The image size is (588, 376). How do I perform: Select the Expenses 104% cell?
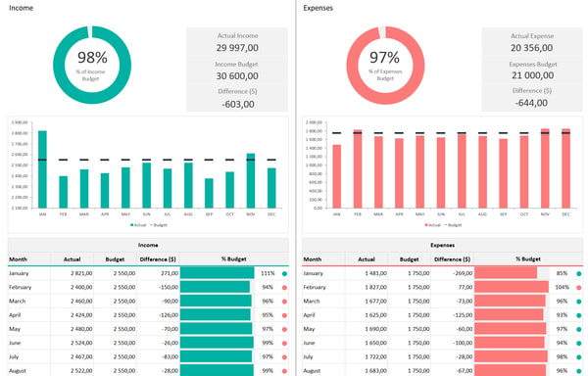tap(563, 287)
